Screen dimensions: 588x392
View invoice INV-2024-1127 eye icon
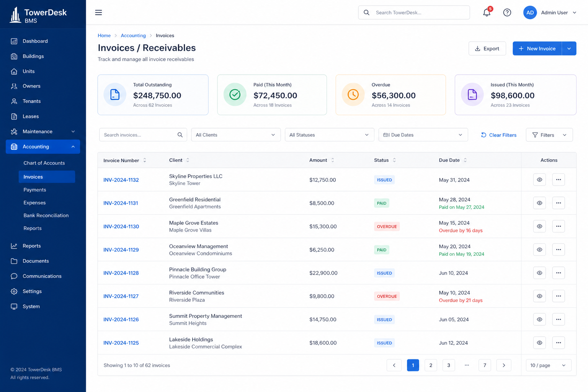(539, 296)
